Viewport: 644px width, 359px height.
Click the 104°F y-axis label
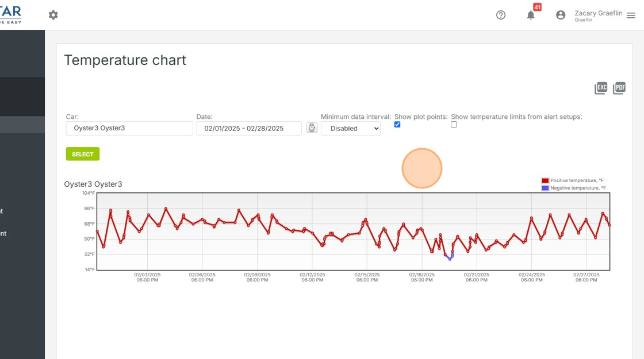[x=89, y=193]
